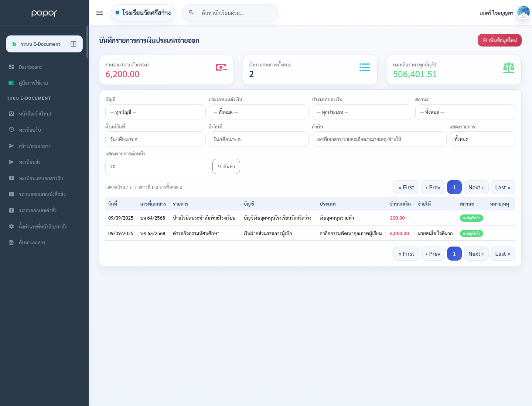
Task: Click the list icon on จำนวนรายการทั้งหมด card
Action: 365,67
